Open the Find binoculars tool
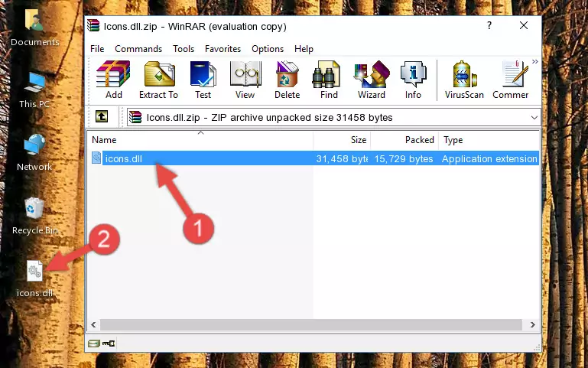The image size is (588, 368). 329,80
